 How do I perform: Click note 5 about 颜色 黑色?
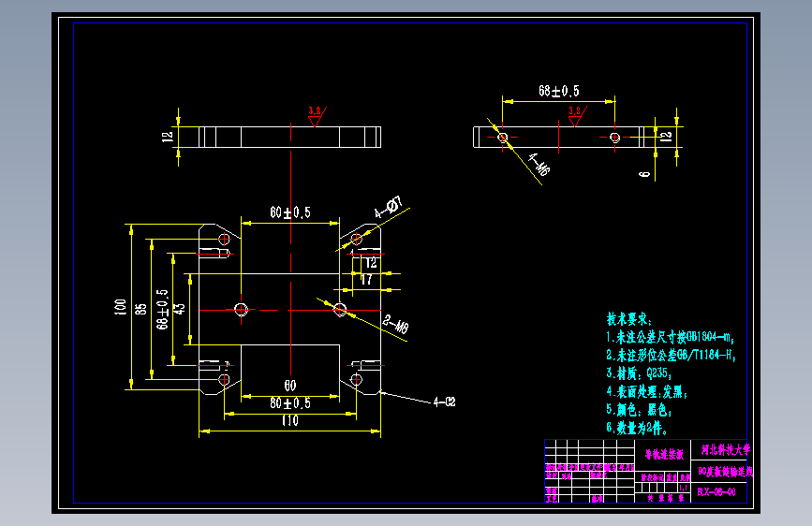[x=639, y=410]
